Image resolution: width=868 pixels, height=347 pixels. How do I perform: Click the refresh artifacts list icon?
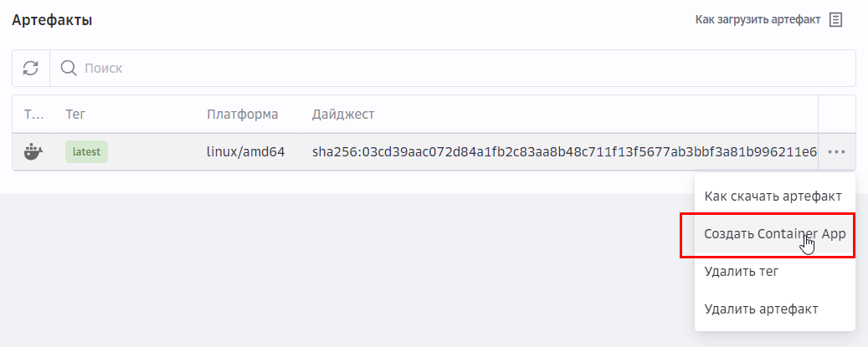point(31,68)
